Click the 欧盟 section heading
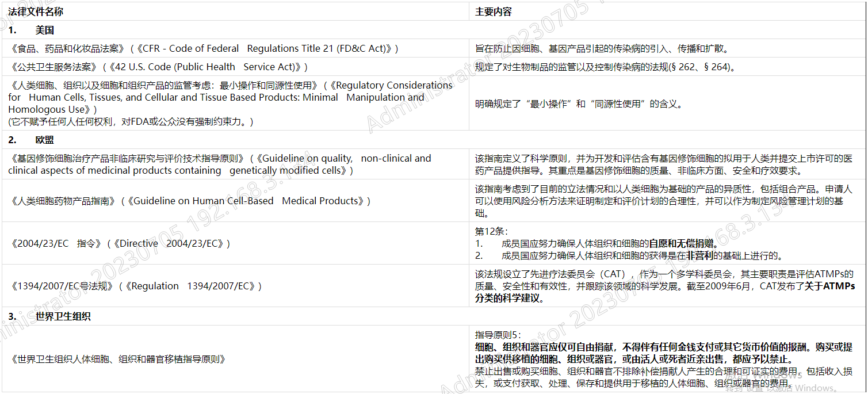This screenshot has height=394, width=868. (x=44, y=140)
